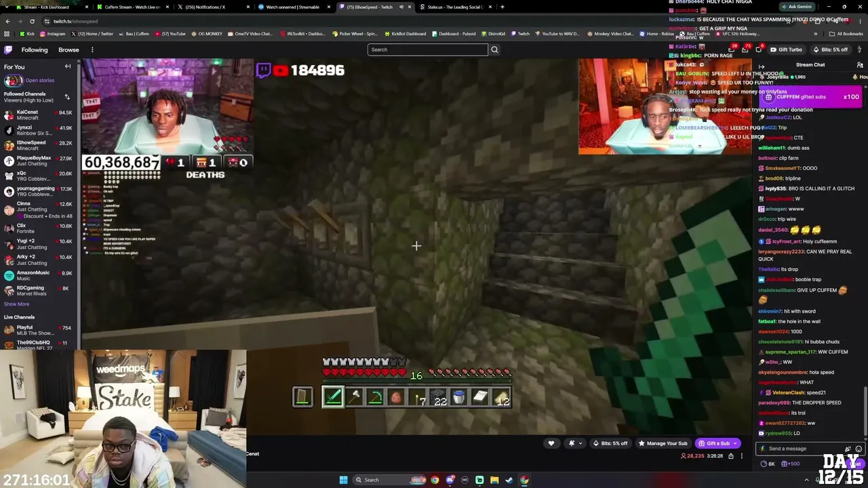
Task: Click the heart follow button below the stream
Action: pyautogui.click(x=551, y=443)
